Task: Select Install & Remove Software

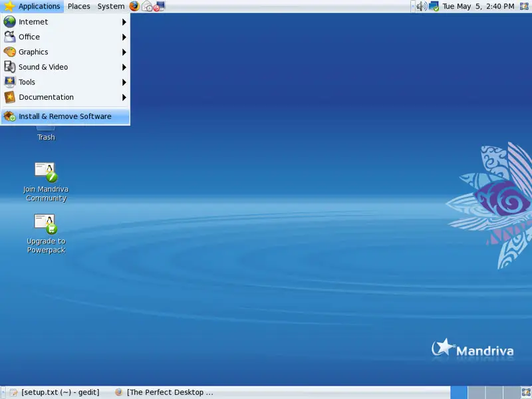Action: coord(65,116)
